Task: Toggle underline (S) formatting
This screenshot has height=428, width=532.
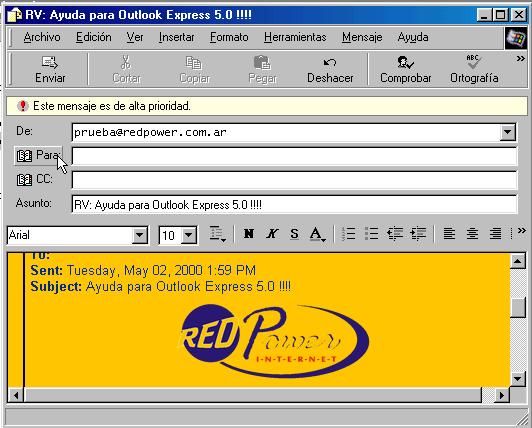Action: click(294, 234)
